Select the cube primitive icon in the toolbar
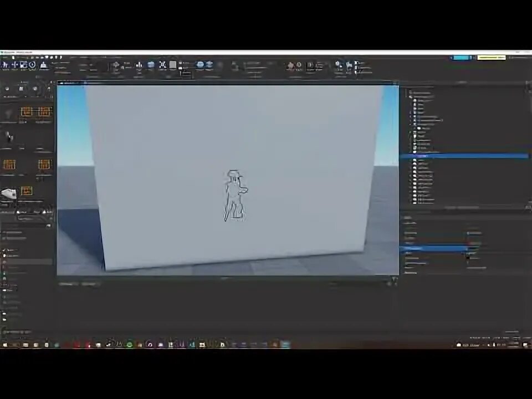This screenshot has height=399, width=532. click(x=173, y=65)
